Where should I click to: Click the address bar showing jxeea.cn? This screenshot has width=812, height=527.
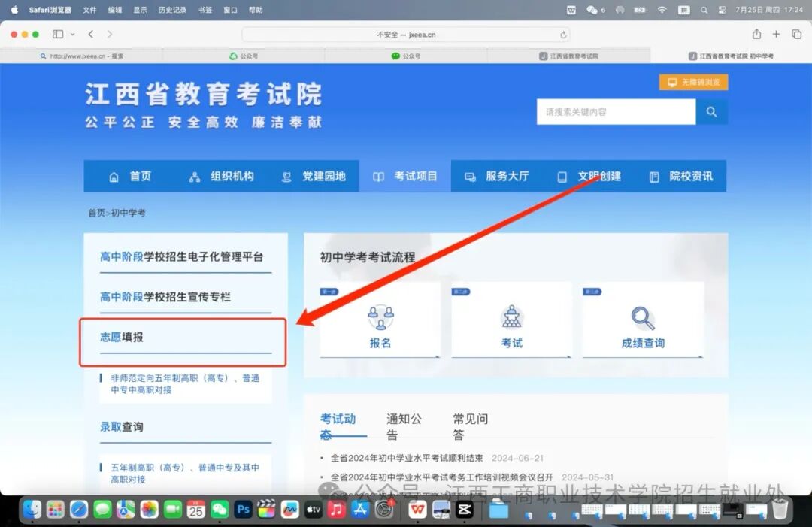[406, 34]
